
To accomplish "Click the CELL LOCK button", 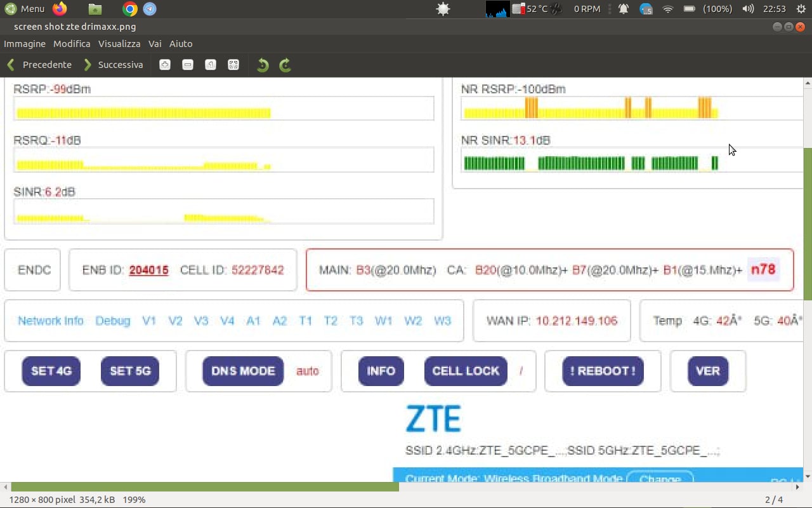I will tap(466, 371).
